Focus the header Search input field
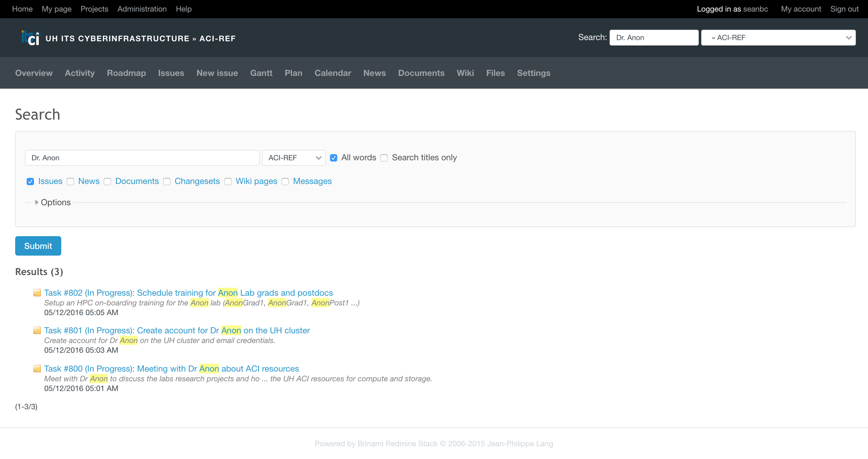Screen dimensions: 868x459 click(654, 38)
